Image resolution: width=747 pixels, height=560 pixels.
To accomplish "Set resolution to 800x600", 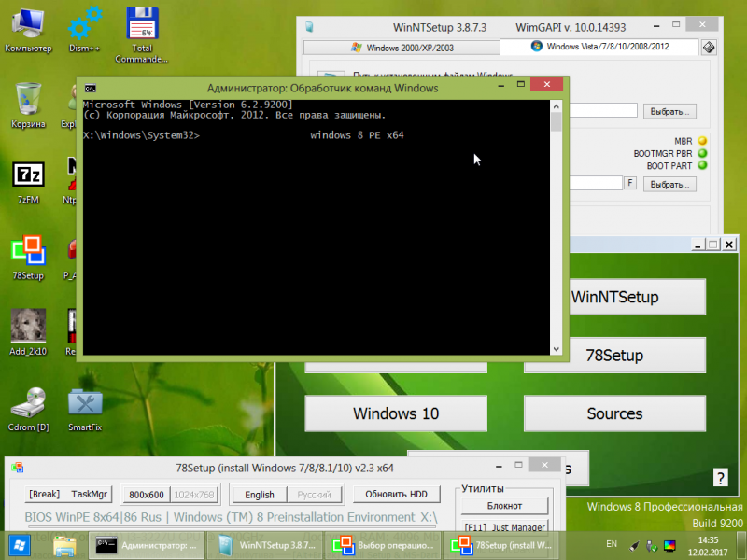I will tap(147, 495).
